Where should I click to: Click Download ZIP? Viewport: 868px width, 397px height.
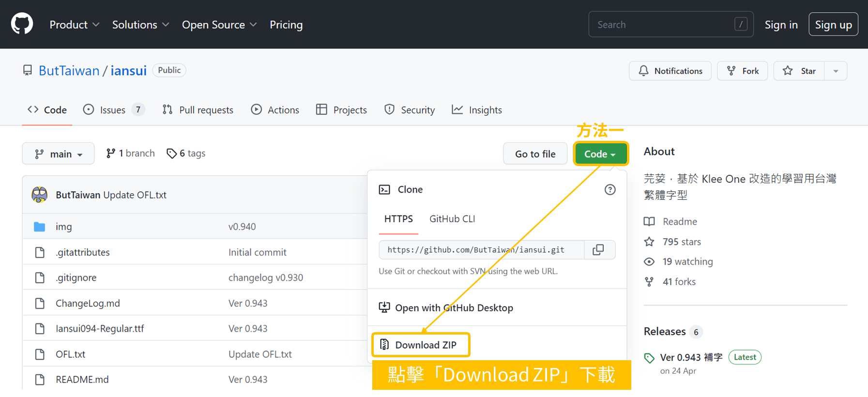(420, 345)
